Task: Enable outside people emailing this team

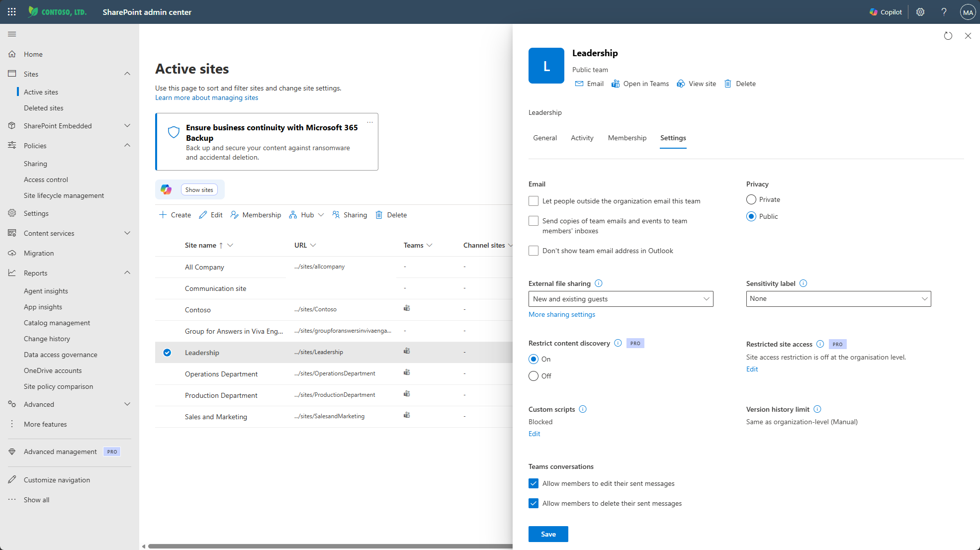Action: pos(534,201)
